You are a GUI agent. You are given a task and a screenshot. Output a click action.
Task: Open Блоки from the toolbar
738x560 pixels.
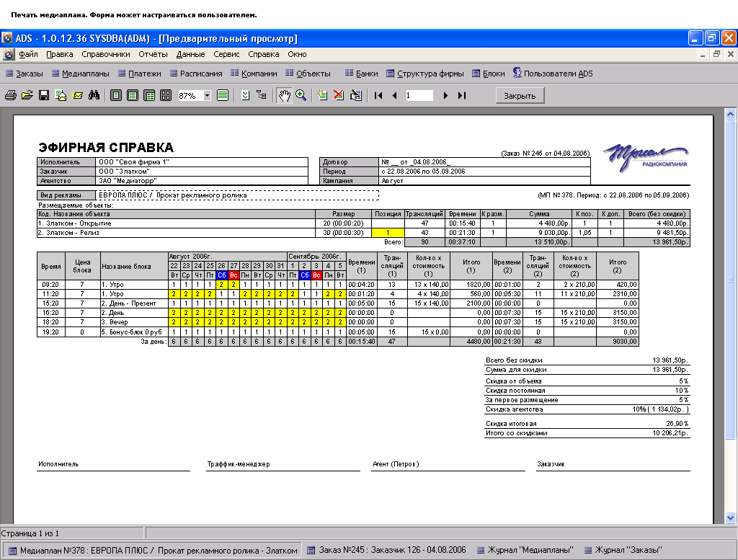click(x=488, y=74)
